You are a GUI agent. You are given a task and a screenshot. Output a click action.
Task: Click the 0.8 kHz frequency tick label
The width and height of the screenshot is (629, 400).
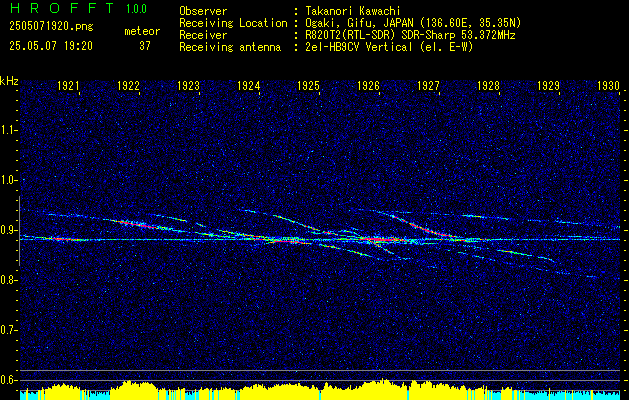(8, 280)
